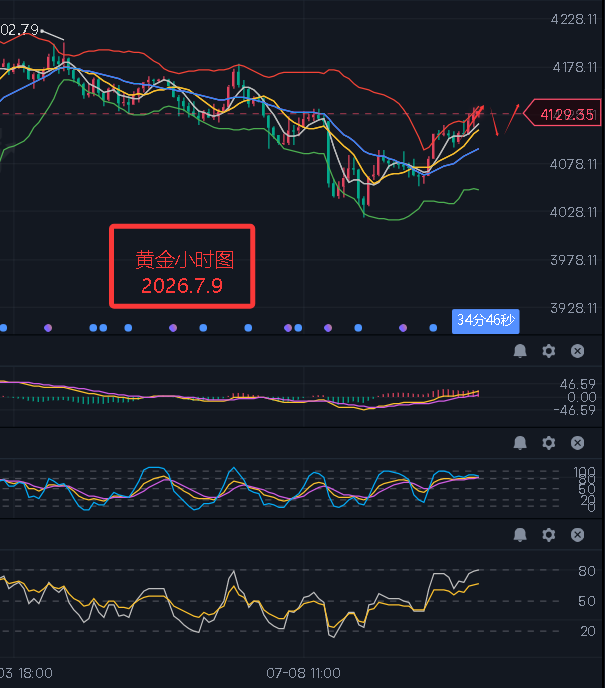This screenshot has height=688, width=605.
Task: Open gear settings on the bottom RSI panel
Action: click(548, 534)
